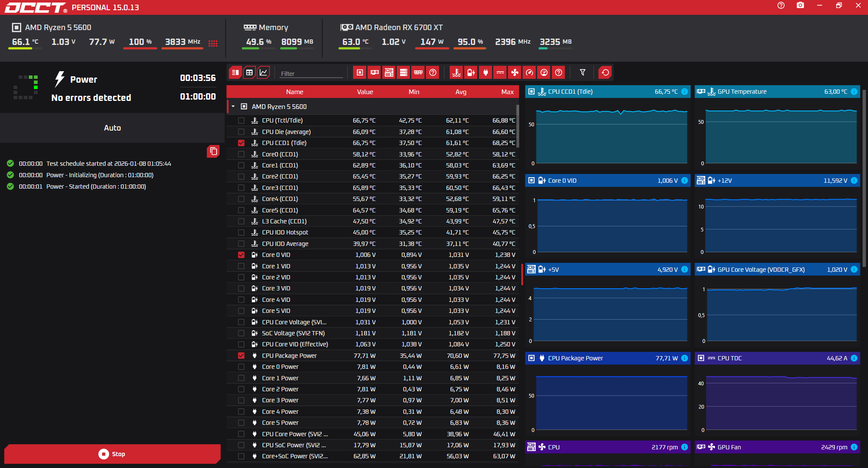The height and width of the screenshot is (468, 868).
Task: Select the CPU Core VID (Effective) row
Action: (373, 344)
